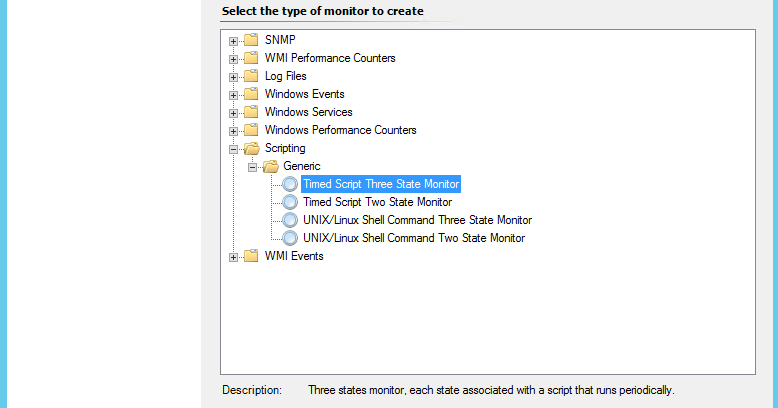The width and height of the screenshot is (778, 408).
Task: Expand the SNMP tree node
Action: click(233, 41)
